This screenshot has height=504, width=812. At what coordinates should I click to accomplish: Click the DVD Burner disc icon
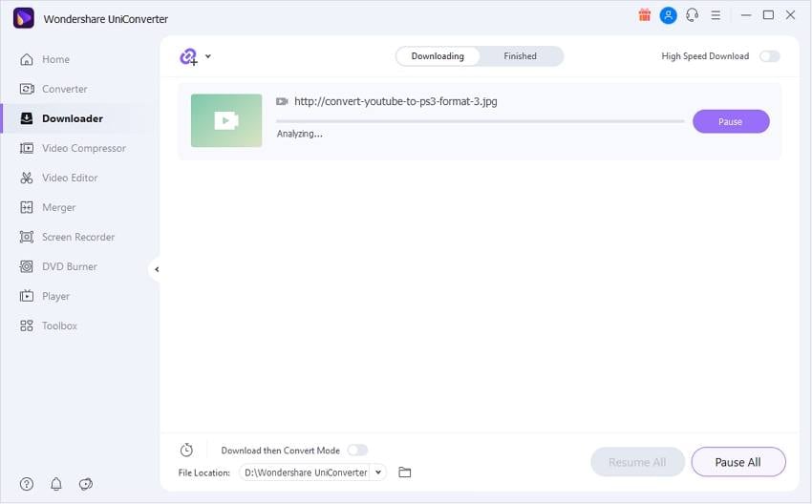click(x=27, y=266)
